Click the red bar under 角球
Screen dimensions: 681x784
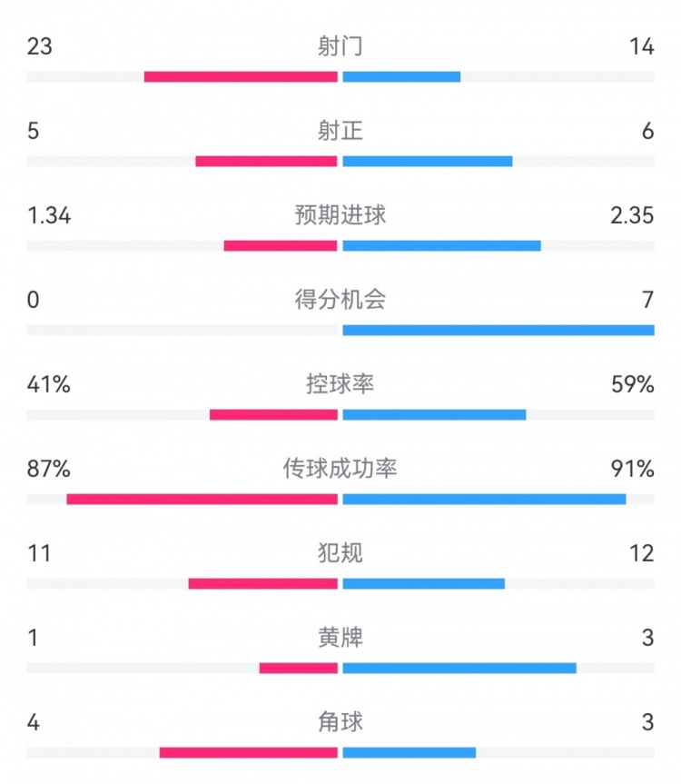(248, 752)
